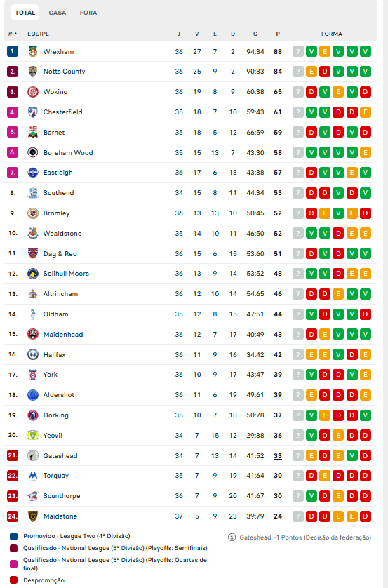This screenshot has width=388, height=588.
Task: Click the Gateshead info circle icon
Action: click(232, 537)
